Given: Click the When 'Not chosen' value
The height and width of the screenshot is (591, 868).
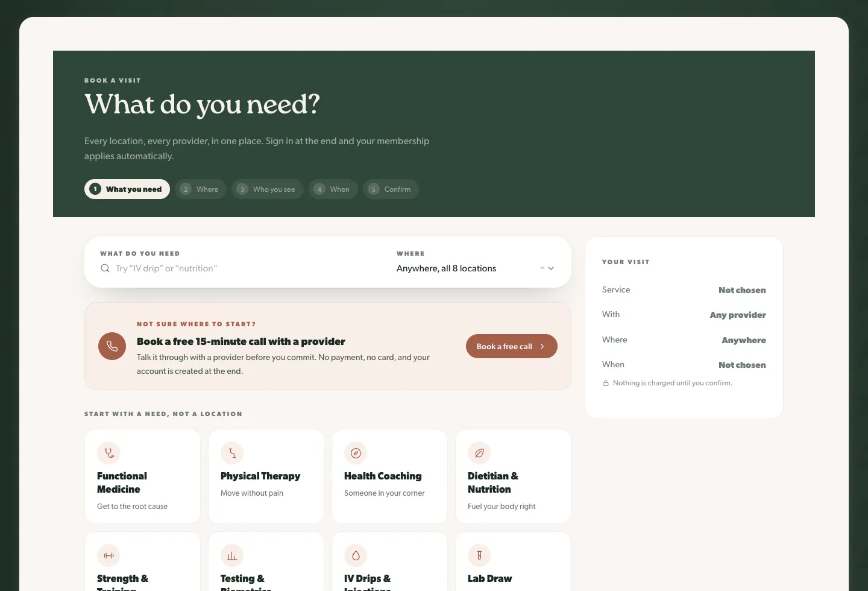Looking at the screenshot, I should [x=742, y=365].
